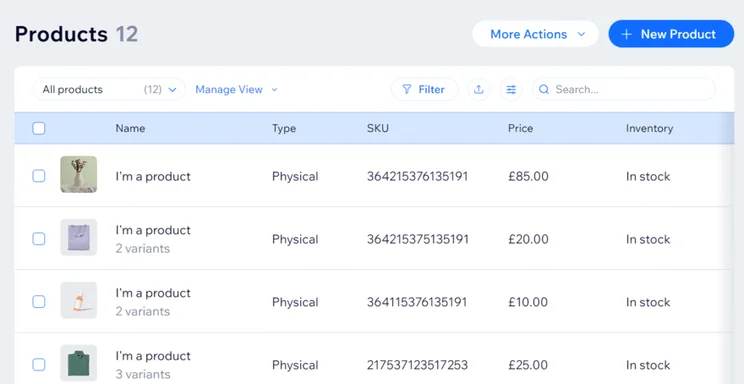Viewport: 744px width, 384px height.
Task: Click the export products upload icon
Action: pos(479,89)
